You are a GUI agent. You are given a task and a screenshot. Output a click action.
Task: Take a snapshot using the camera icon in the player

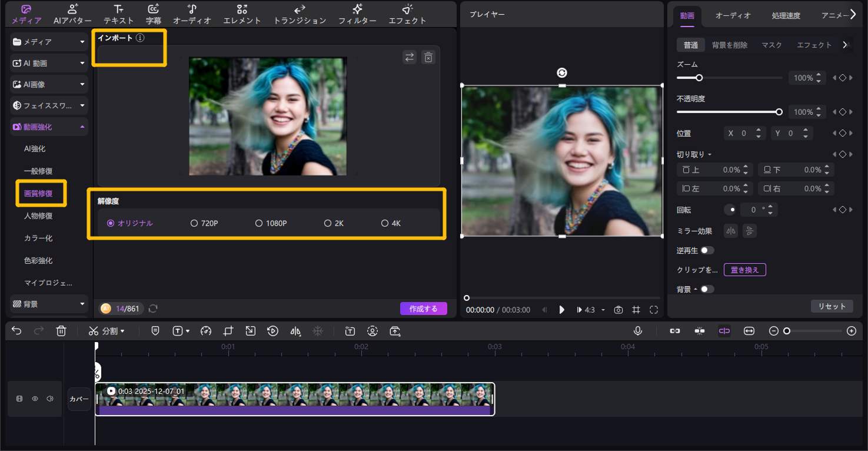click(618, 310)
